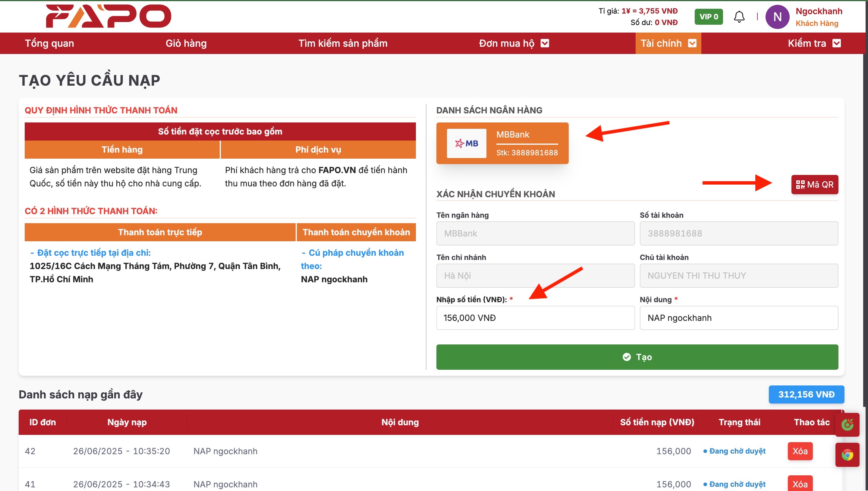Viewport: 868px width, 491px height.
Task: Open the Ngockhanh account name
Action: [819, 11]
